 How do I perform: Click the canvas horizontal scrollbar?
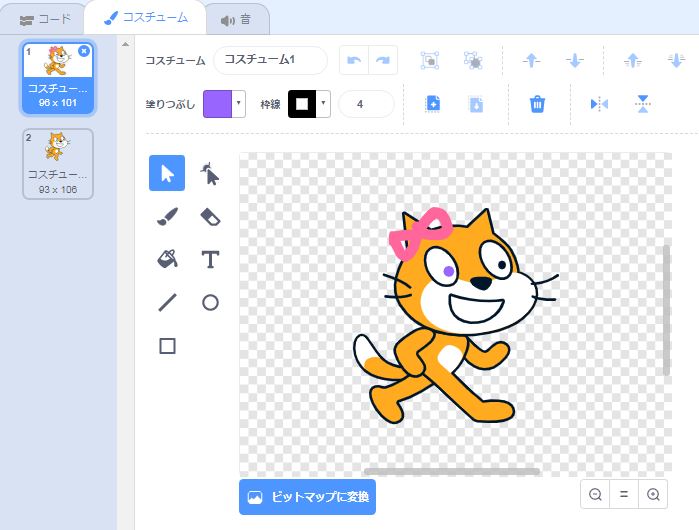[x=452, y=471]
